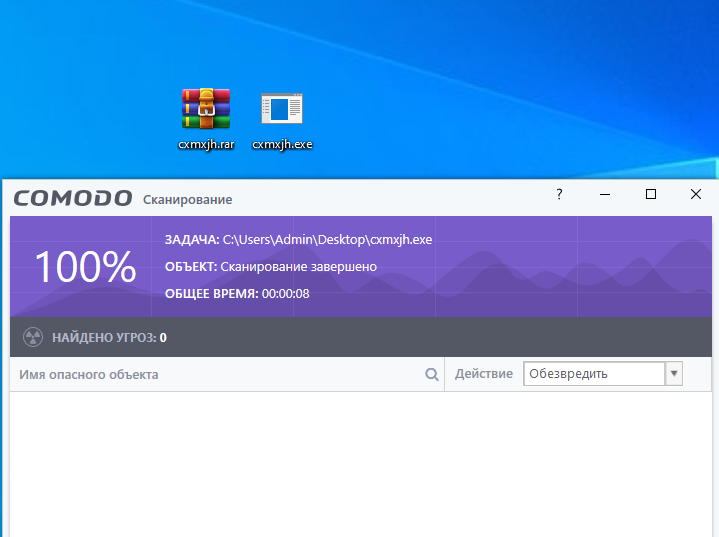Click the НАЙДЕНО УГРОЗ: 0 text
Screen dimensions: 719x537
pos(109,338)
